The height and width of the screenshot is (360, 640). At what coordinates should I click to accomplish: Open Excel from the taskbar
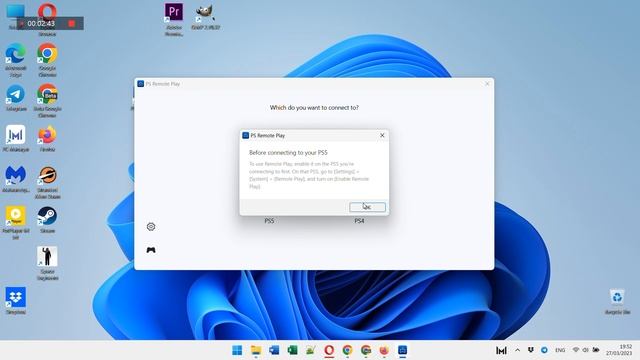tap(292, 350)
